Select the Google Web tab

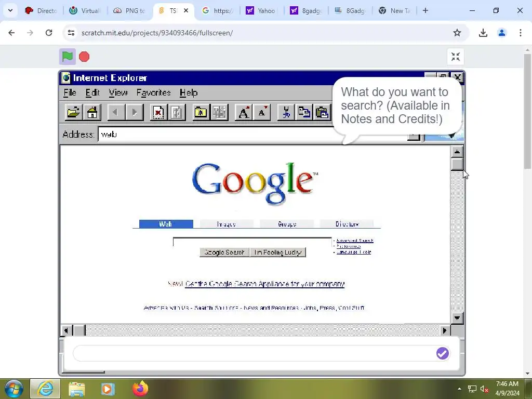tap(166, 224)
